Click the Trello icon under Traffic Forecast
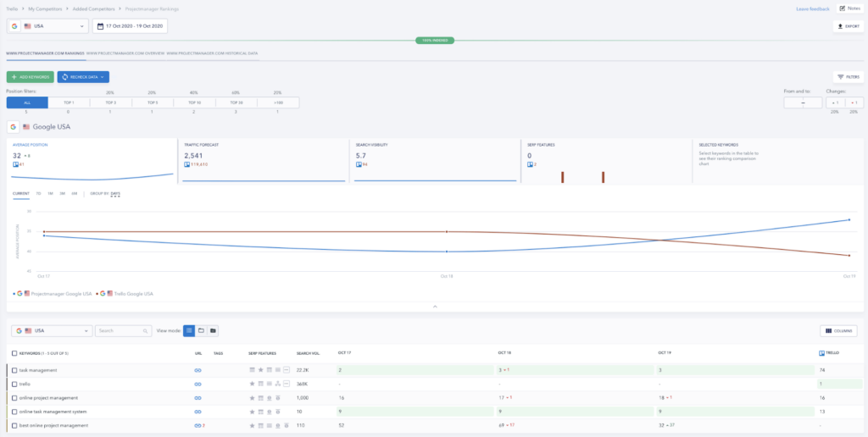The height and width of the screenshot is (437, 868). (187, 164)
